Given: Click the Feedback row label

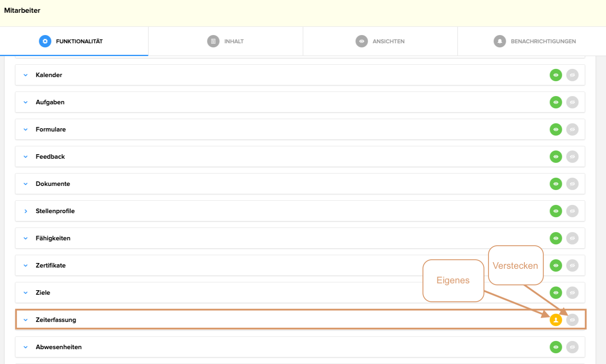Looking at the screenshot, I should pyautogui.click(x=50, y=157).
